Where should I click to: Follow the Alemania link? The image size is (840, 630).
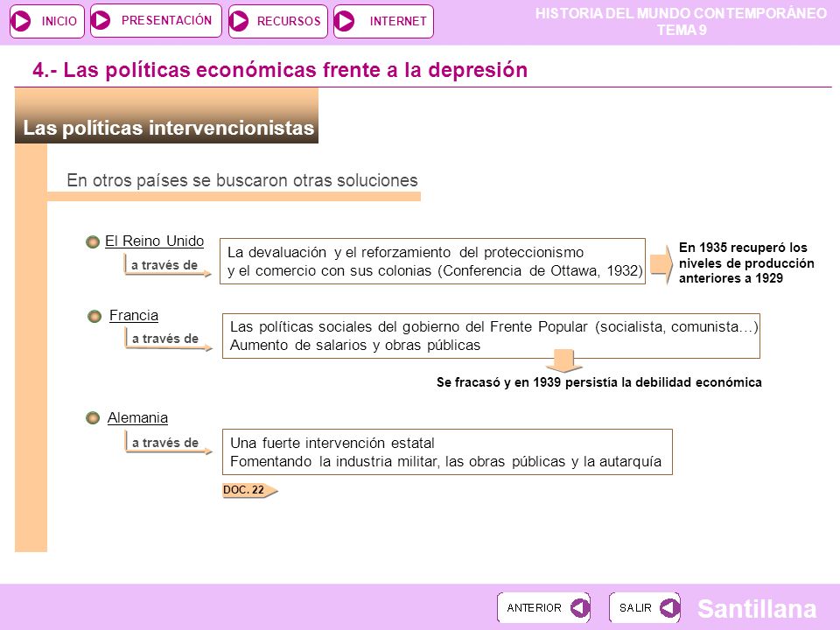[x=137, y=418]
